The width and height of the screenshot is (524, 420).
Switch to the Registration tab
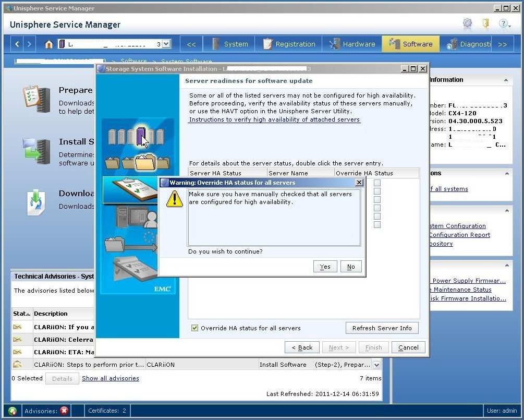click(289, 44)
